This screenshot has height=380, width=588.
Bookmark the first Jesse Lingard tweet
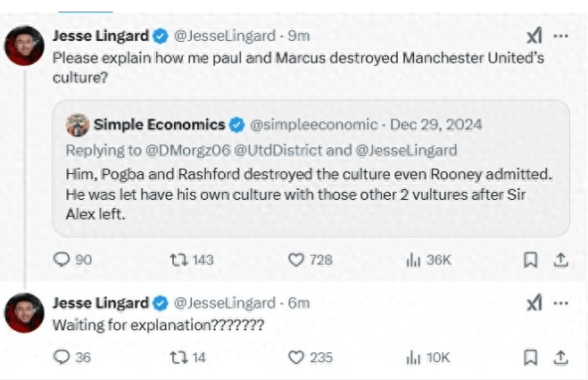pos(530,260)
